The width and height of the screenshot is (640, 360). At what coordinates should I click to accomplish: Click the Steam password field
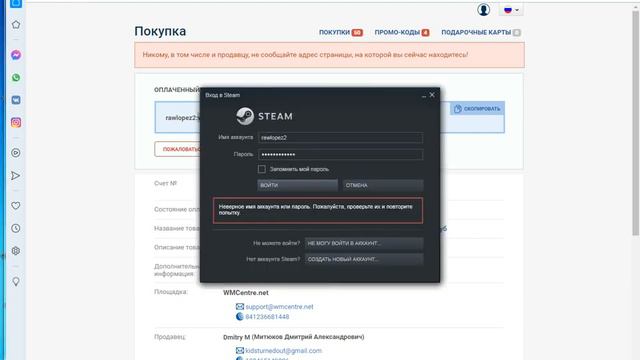click(x=340, y=154)
